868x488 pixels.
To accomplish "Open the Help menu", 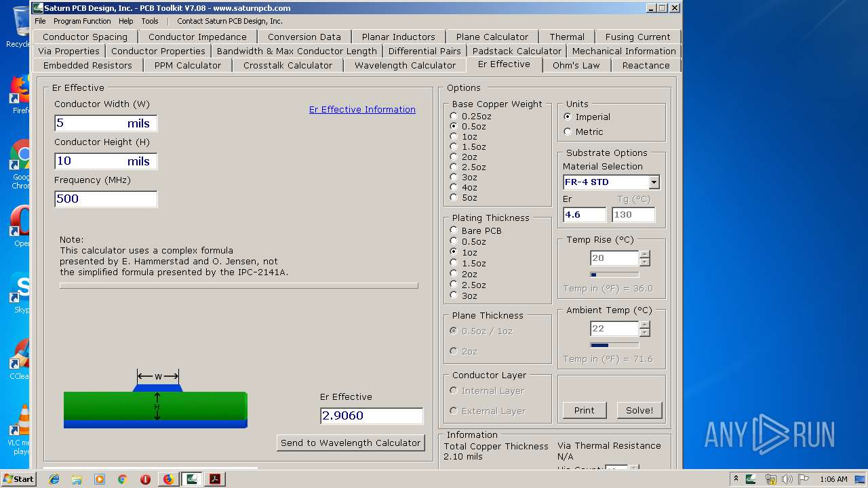I will click(x=126, y=21).
